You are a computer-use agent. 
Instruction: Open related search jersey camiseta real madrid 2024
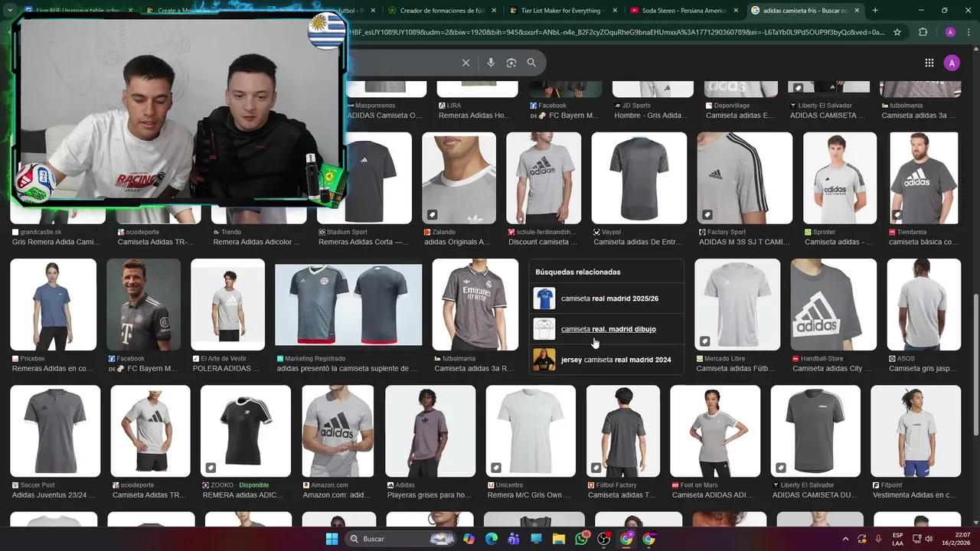606,360
